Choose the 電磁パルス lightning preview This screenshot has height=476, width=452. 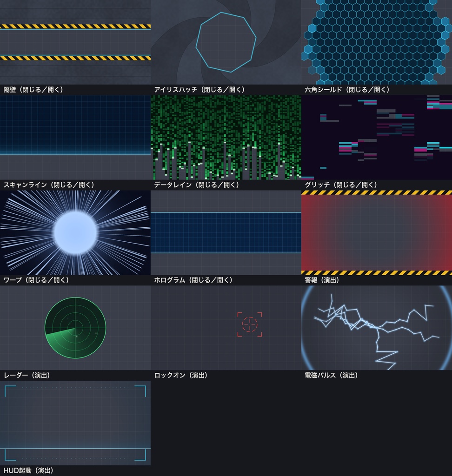[377, 328]
